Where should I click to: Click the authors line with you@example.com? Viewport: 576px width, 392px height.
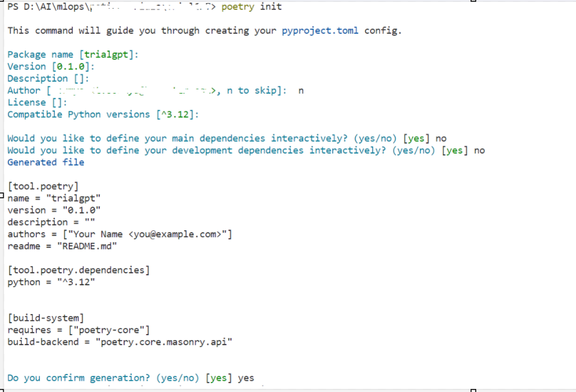point(120,235)
